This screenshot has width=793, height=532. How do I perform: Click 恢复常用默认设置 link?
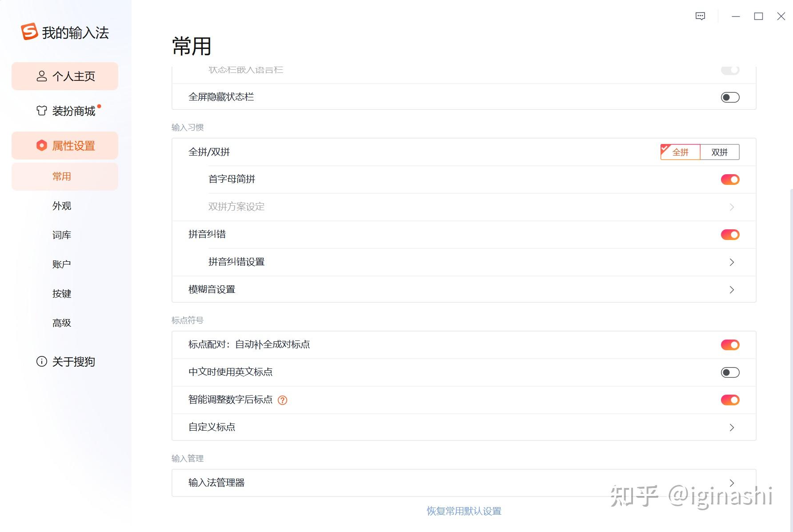click(x=464, y=511)
